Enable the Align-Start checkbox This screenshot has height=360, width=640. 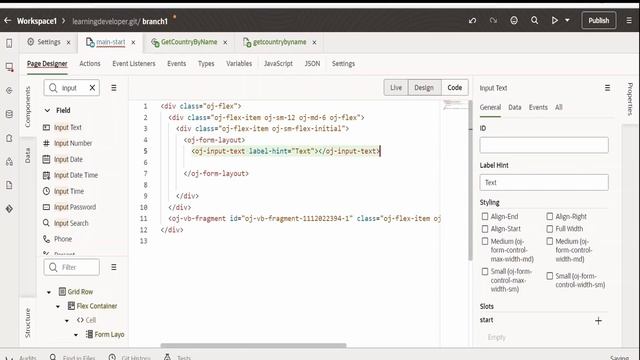[x=485, y=229]
